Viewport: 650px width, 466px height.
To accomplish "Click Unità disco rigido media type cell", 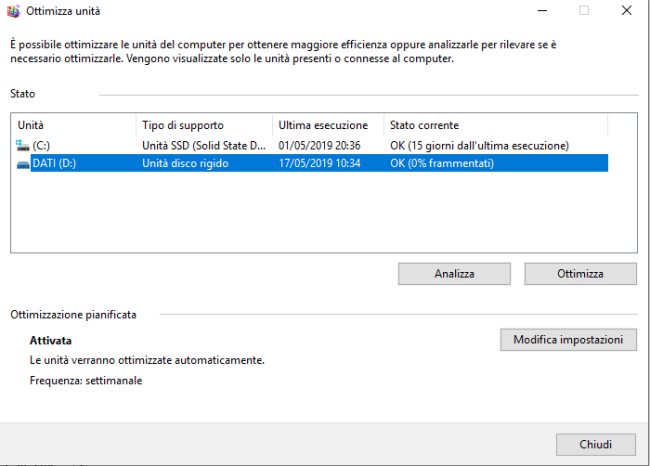I will (185, 163).
